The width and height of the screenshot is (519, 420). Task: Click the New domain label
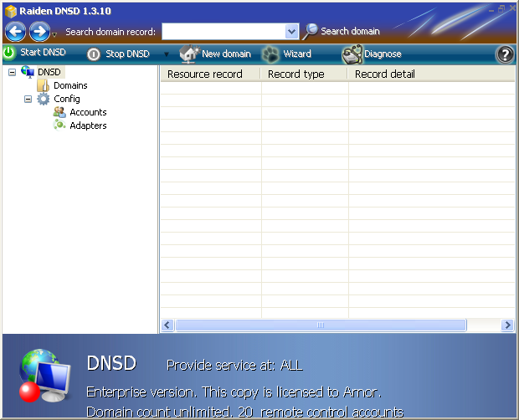tap(226, 54)
